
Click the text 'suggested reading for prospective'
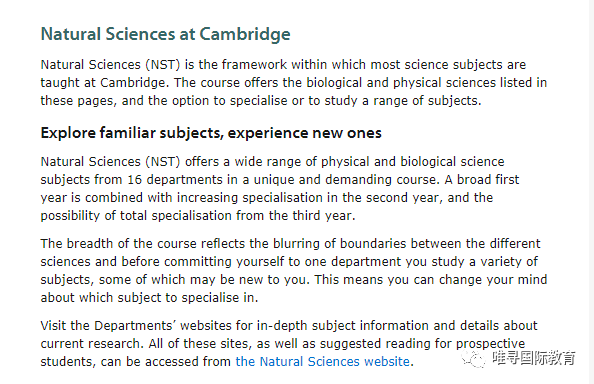coord(422,344)
